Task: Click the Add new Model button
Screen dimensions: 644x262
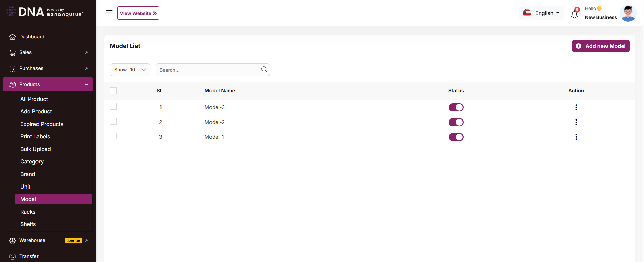Action: pyautogui.click(x=600, y=46)
